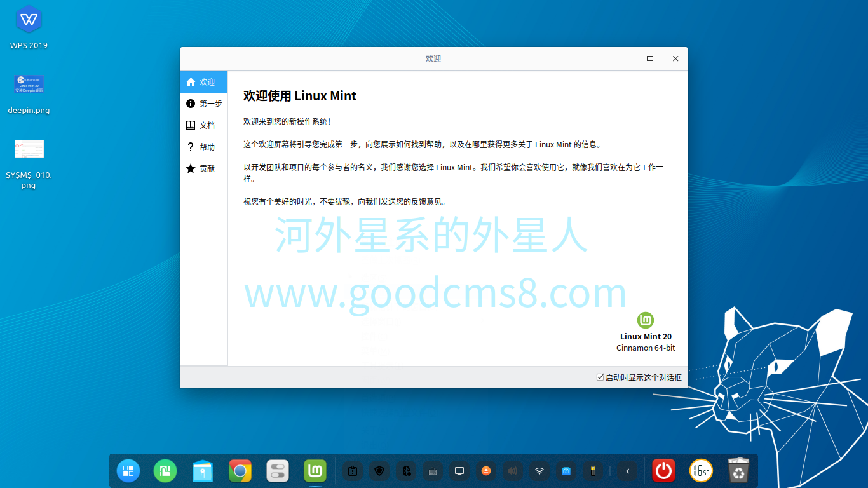868x488 pixels.
Task: Close the 欢迎 welcome window
Action: pyautogui.click(x=675, y=58)
